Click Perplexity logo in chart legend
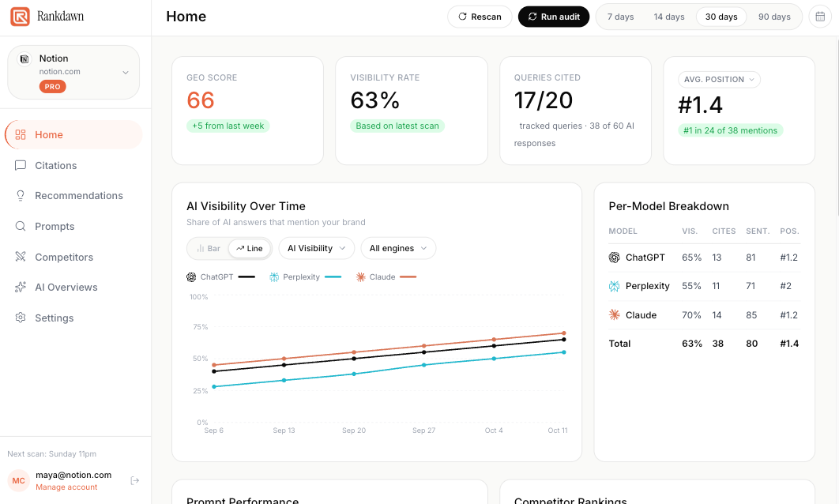The image size is (839, 504). 274,277
